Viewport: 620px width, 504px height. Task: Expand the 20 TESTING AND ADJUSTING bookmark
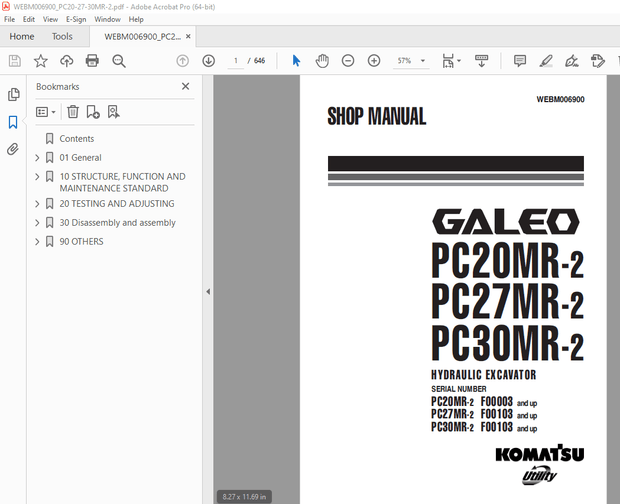pos(37,204)
